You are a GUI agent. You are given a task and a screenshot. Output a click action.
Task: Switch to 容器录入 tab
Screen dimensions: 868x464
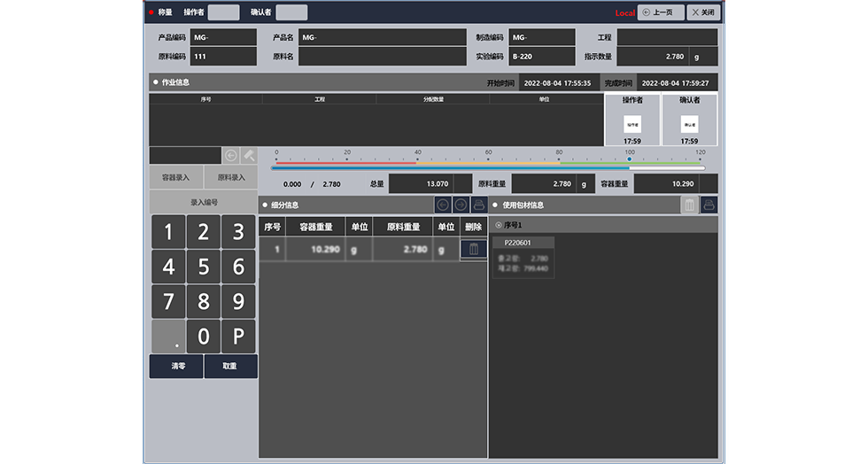[175, 178]
